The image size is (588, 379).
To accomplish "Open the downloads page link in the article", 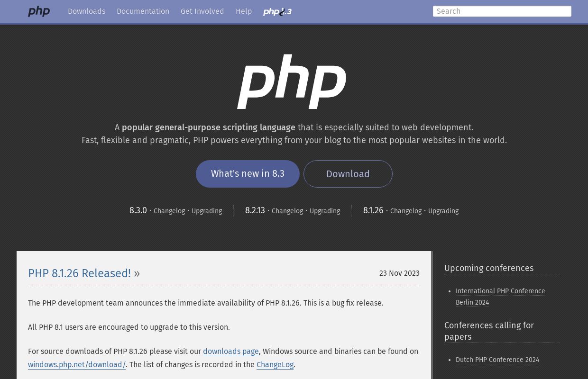I will click(231, 351).
